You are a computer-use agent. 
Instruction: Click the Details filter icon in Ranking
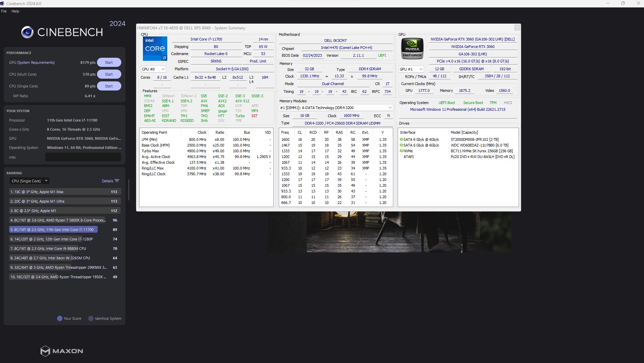tap(117, 181)
